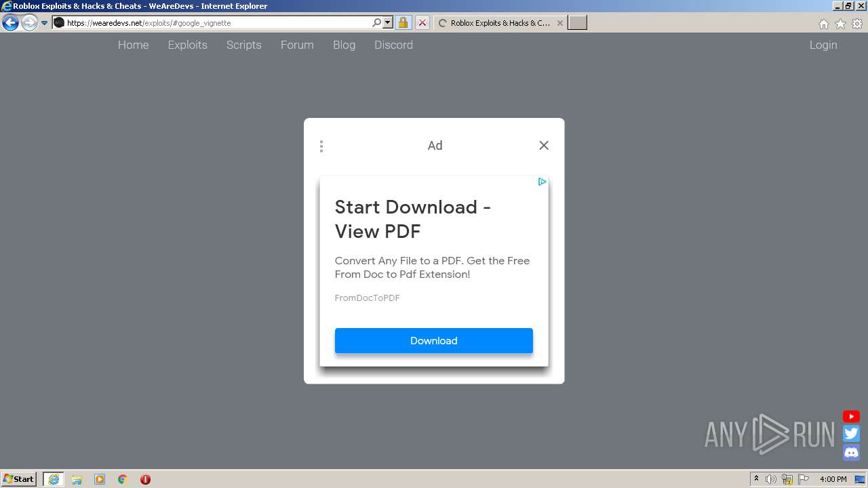This screenshot has width=868, height=488.
Task: Click the 4:00 PM system clock
Action: point(833,479)
